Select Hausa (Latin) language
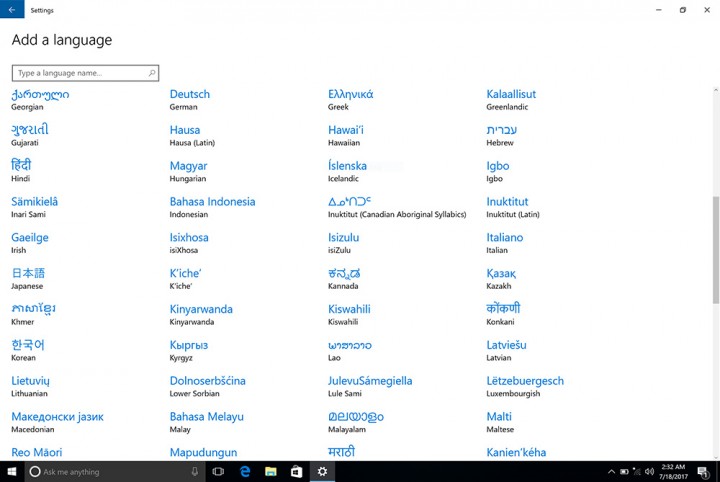Image resolution: width=720 pixels, height=482 pixels. tap(192, 135)
